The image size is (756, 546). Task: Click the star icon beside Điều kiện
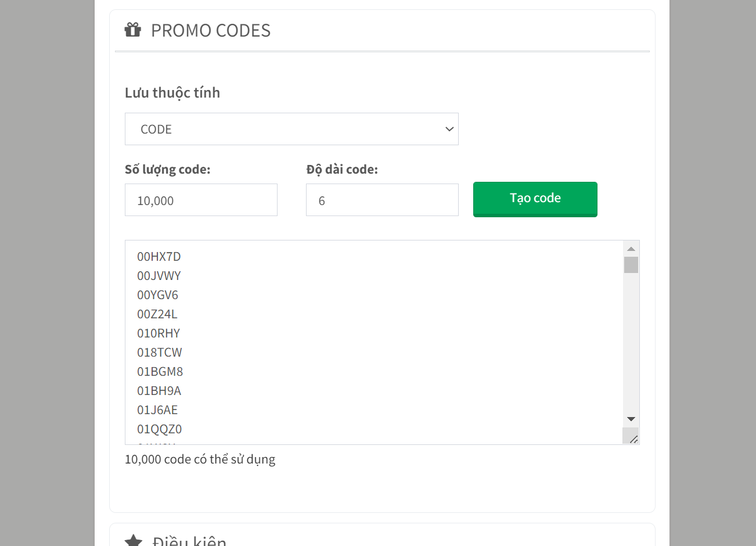[x=134, y=541]
